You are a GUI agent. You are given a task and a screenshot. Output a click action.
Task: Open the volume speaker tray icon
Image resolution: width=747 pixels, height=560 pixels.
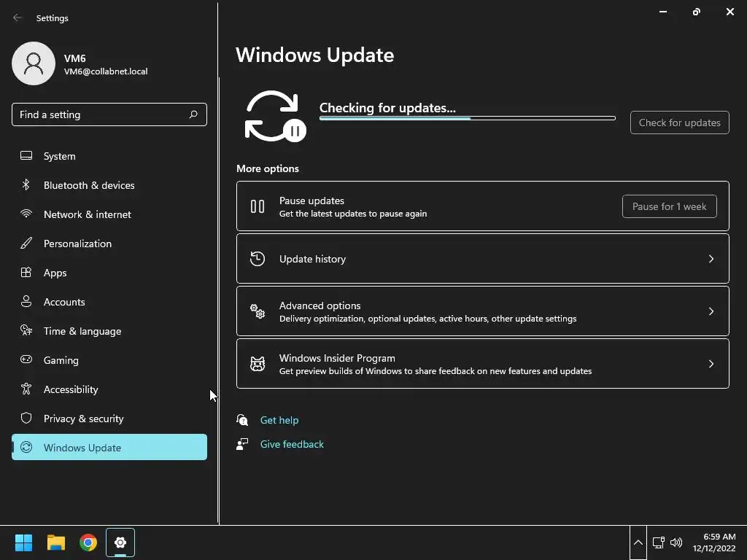click(x=676, y=542)
